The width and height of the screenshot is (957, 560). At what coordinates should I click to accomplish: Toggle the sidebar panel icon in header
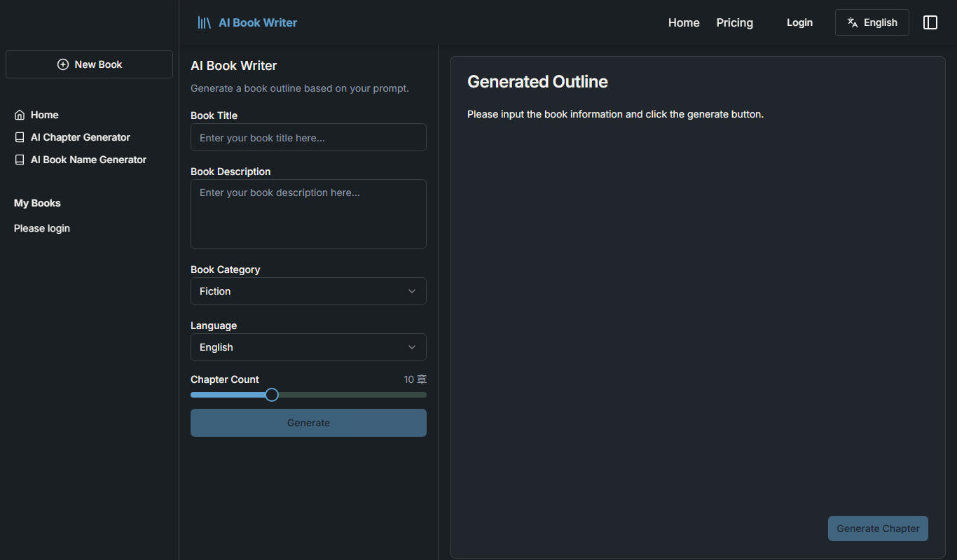930,22
